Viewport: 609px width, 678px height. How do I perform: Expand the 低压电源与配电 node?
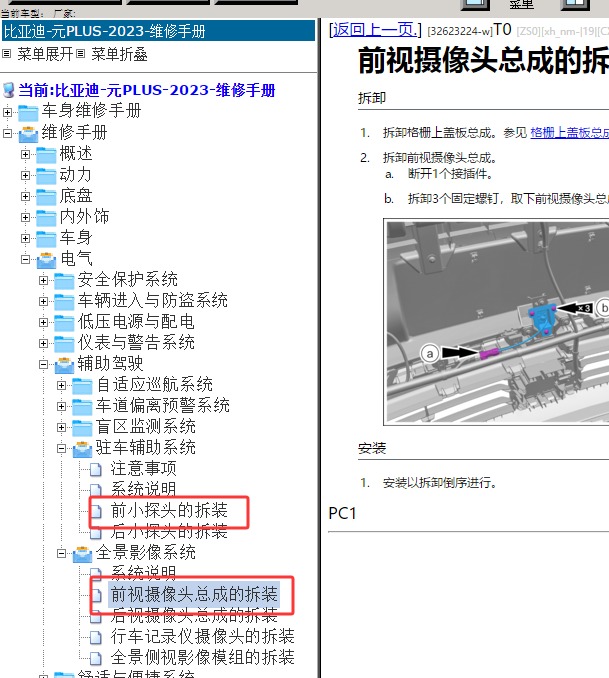coord(44,322)
